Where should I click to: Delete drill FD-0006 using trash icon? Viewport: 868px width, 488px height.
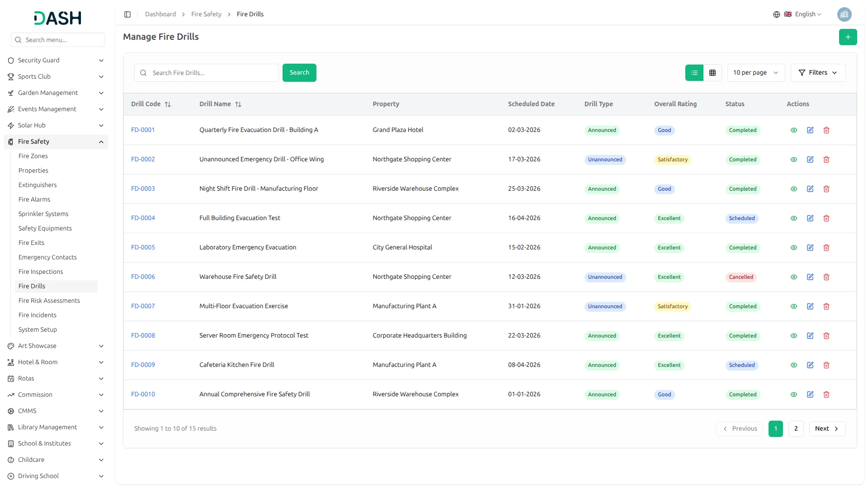pos(826,277)
